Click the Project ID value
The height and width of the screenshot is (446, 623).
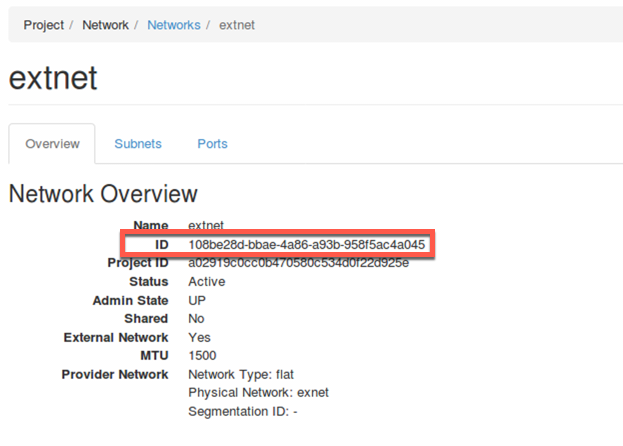click(298, 263)
